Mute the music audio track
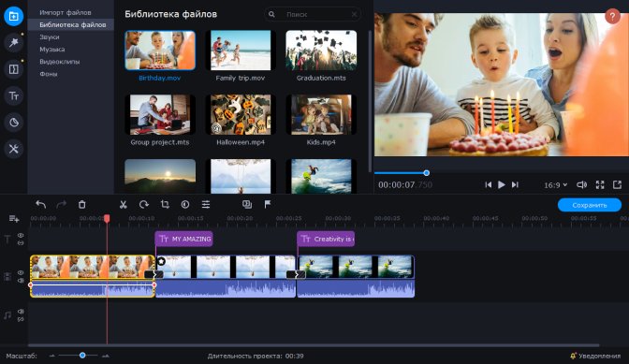 (21, 311)
